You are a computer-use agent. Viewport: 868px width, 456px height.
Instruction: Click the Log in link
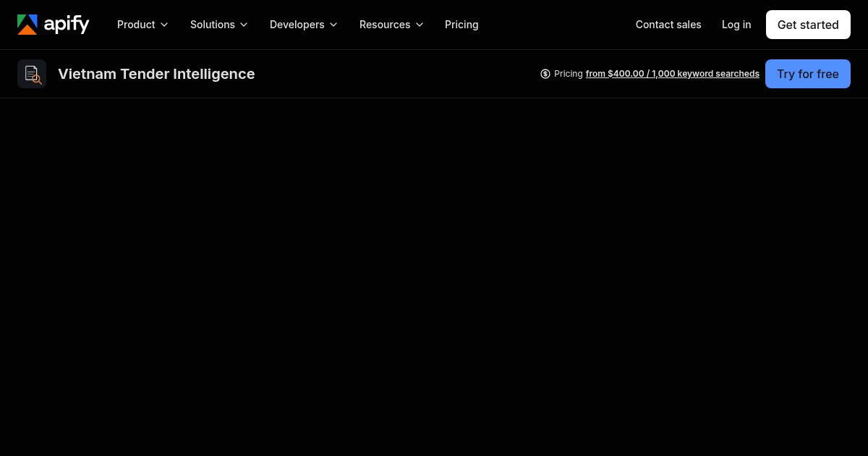point(736,25)
